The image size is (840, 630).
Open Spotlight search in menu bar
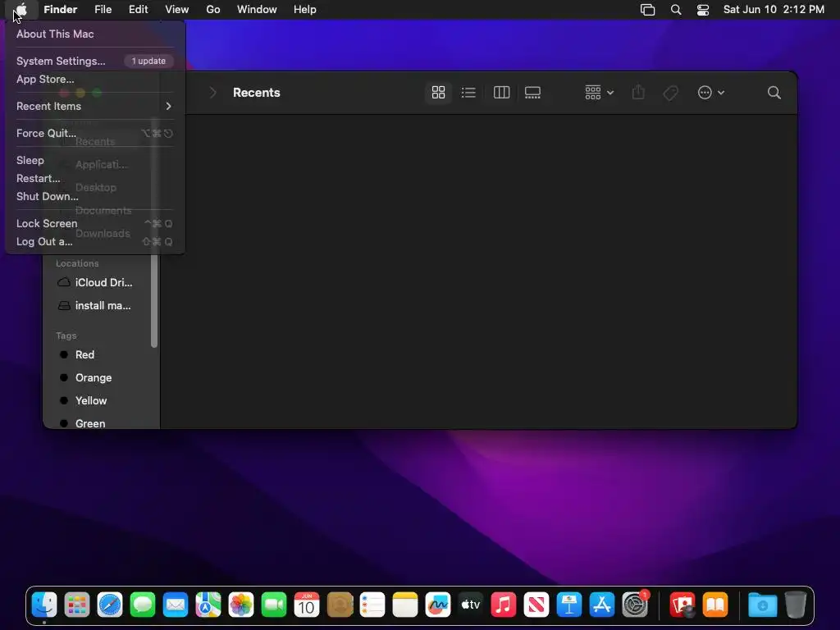click(676, 10)
